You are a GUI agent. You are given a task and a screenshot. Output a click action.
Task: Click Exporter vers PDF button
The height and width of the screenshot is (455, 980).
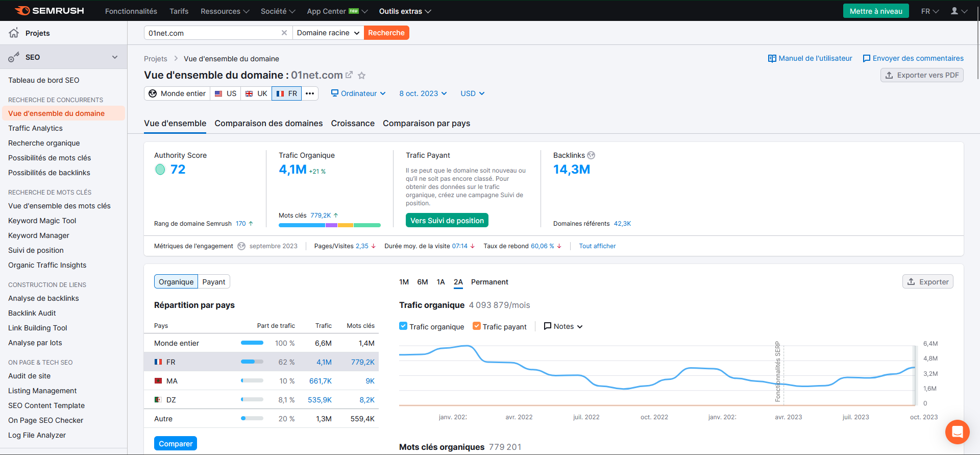click(x=922, y=75)
